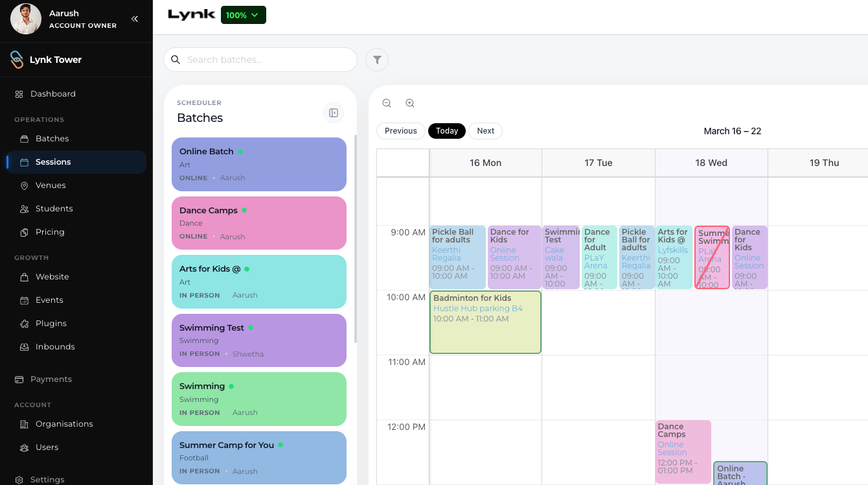Click the Settings gear icon
Viewport: 868px width, 485px height.
(19, 480)
